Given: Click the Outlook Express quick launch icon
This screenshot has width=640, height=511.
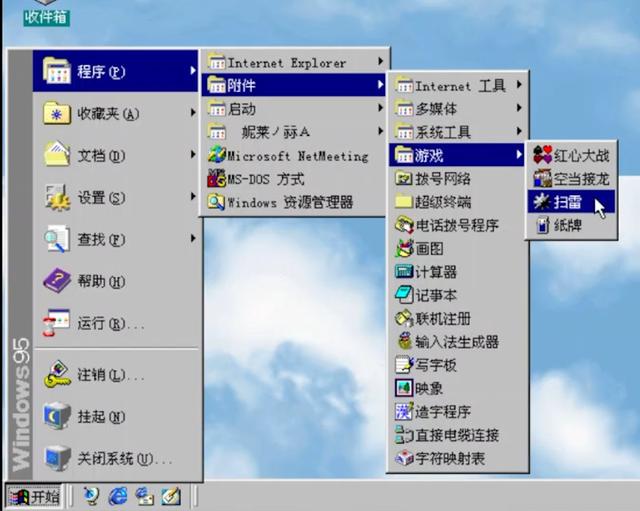Looking at the screenshot, I should point(144,496).
